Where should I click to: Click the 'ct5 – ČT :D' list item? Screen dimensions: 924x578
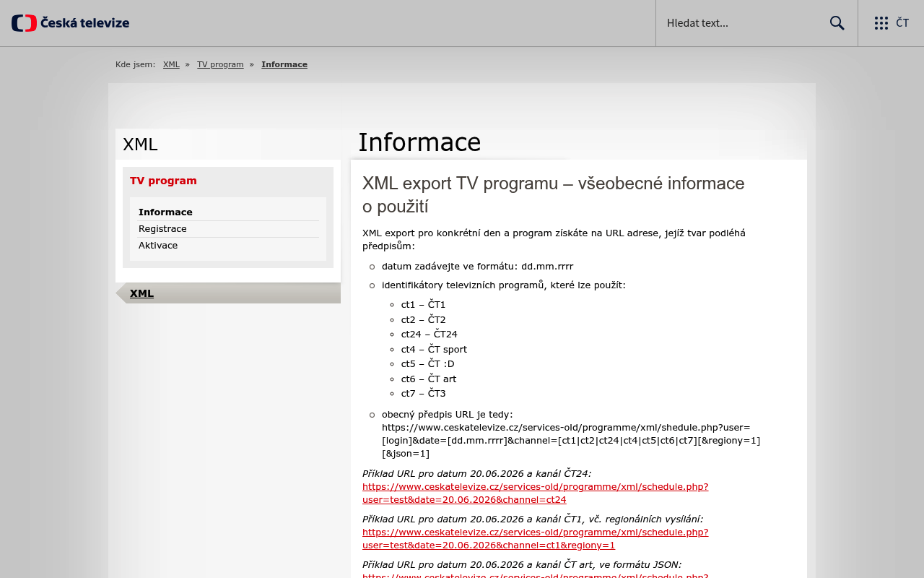point(427,363)
